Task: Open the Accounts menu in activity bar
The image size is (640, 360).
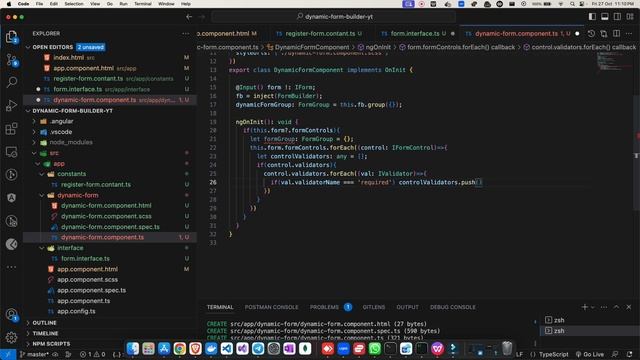Action: (x=11, y=315)
